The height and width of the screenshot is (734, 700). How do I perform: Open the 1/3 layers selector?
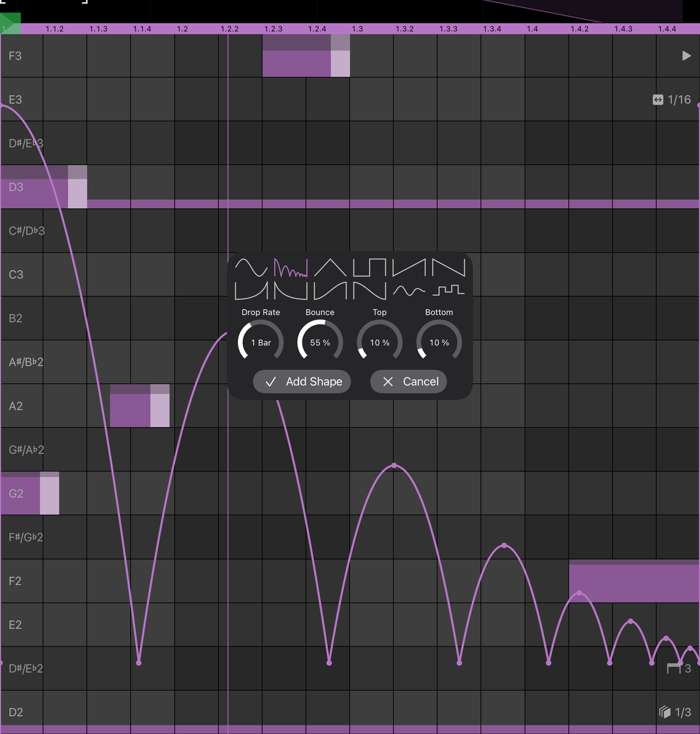coord(675,712)
